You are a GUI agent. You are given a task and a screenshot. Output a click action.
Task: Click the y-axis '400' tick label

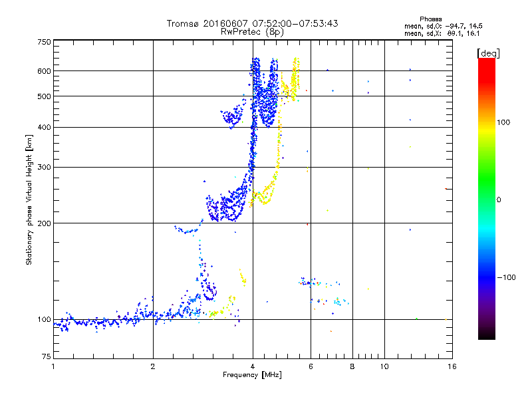(x=44, y=127)
